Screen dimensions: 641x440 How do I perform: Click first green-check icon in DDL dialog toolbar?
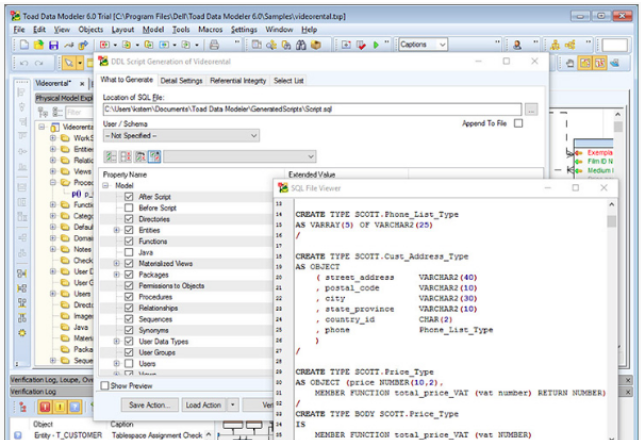pyautogui.click(x=110, y=157)
